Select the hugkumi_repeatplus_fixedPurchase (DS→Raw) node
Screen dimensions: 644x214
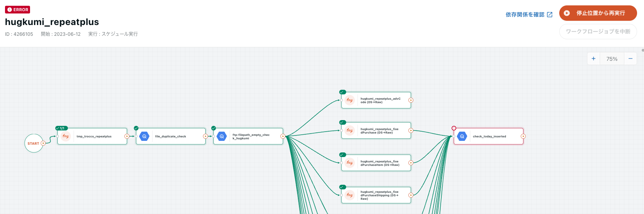[x=379, y=131]
